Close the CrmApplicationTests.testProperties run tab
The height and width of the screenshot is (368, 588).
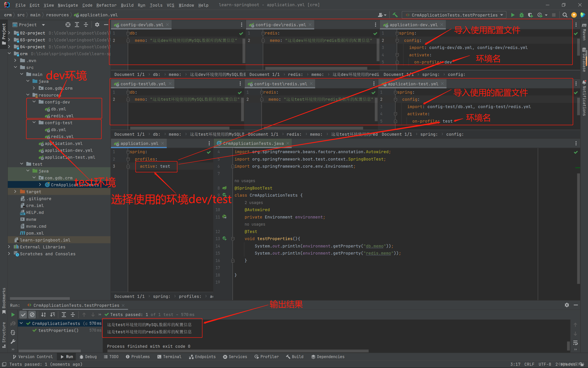(x=123, y=305)
